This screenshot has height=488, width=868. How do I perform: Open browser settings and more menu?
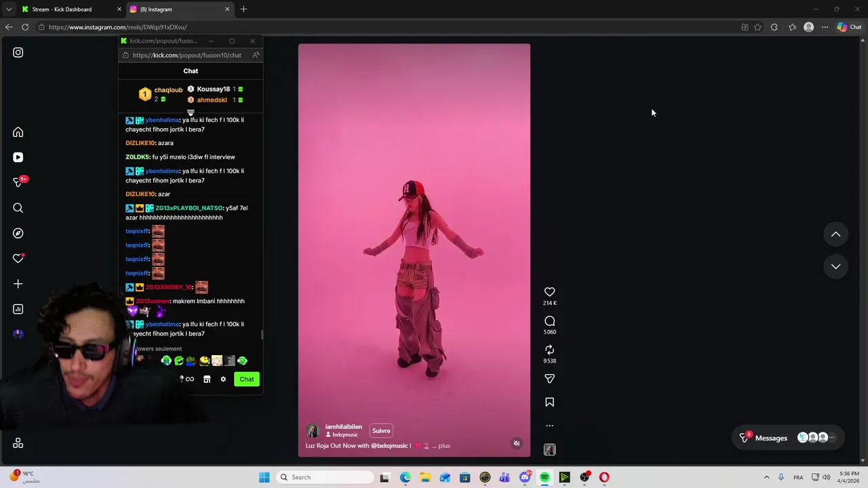tap(825, 27)
